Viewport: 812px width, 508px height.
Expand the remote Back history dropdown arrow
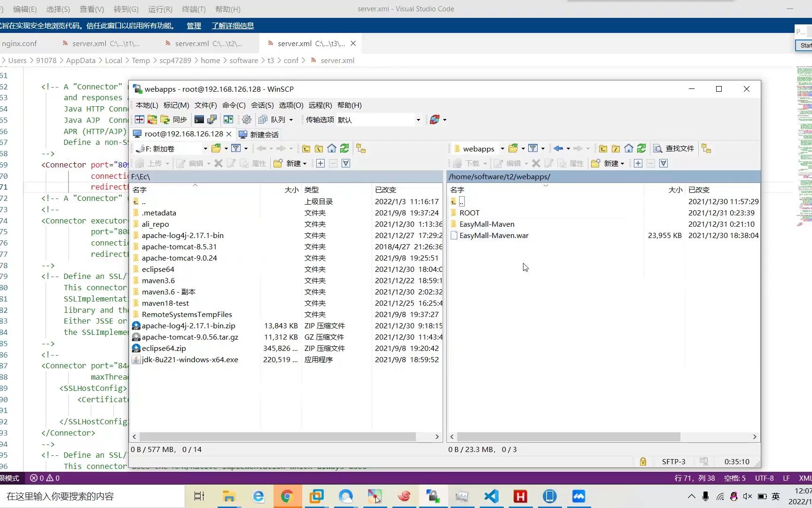point(568,149)
